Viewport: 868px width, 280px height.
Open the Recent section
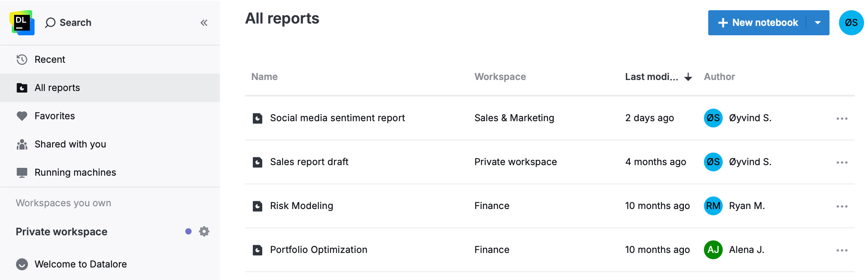50,60
